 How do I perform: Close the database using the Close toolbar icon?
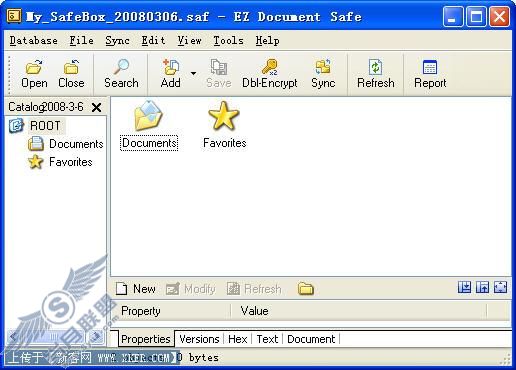(71, 74)
